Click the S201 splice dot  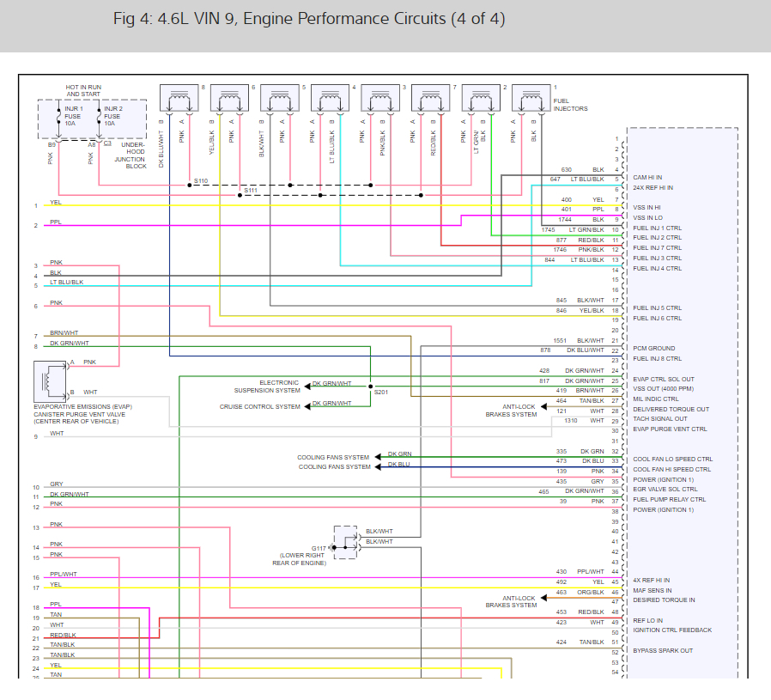pos(370,387)
